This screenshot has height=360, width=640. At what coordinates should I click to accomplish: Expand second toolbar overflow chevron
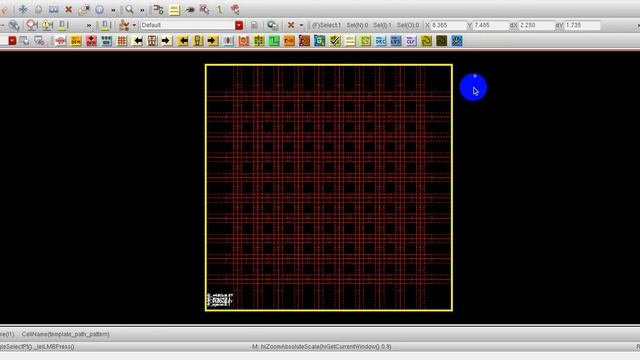(x=89, y=25)
